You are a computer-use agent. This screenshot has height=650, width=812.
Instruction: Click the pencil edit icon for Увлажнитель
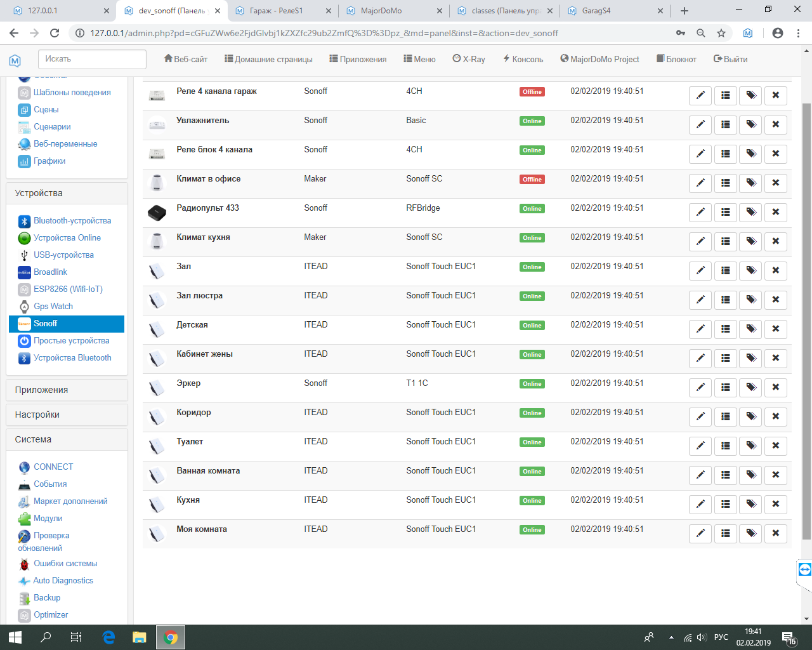click(700, 124)
